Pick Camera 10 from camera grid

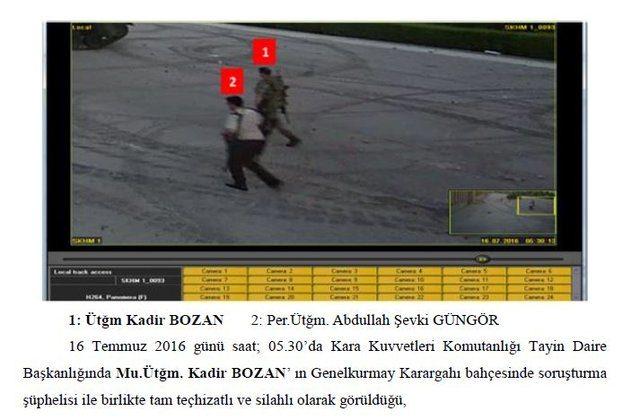[410, 280]
